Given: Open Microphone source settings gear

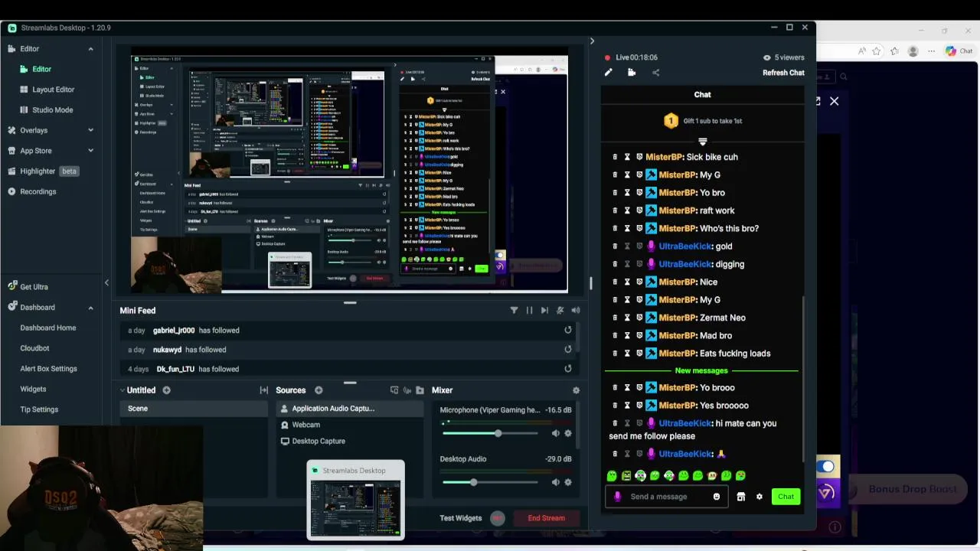Looking at the screenshot, I should (x=567, y=433).
